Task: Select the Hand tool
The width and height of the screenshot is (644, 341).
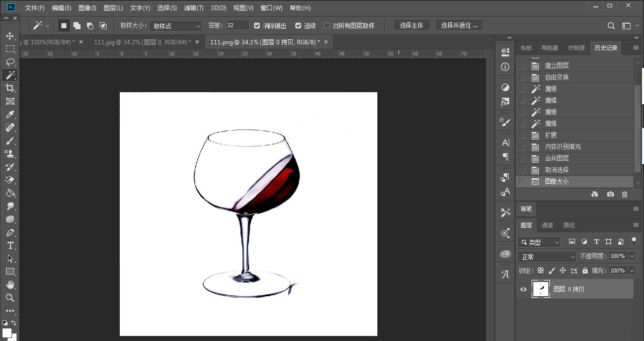Action: coord(10,285)
